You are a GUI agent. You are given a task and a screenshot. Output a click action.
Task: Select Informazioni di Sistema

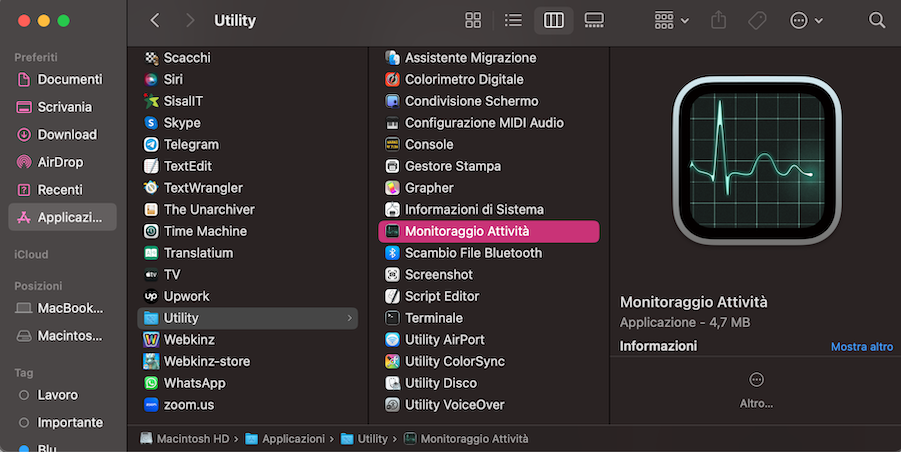pyautogui.click(x=489, y=210)
